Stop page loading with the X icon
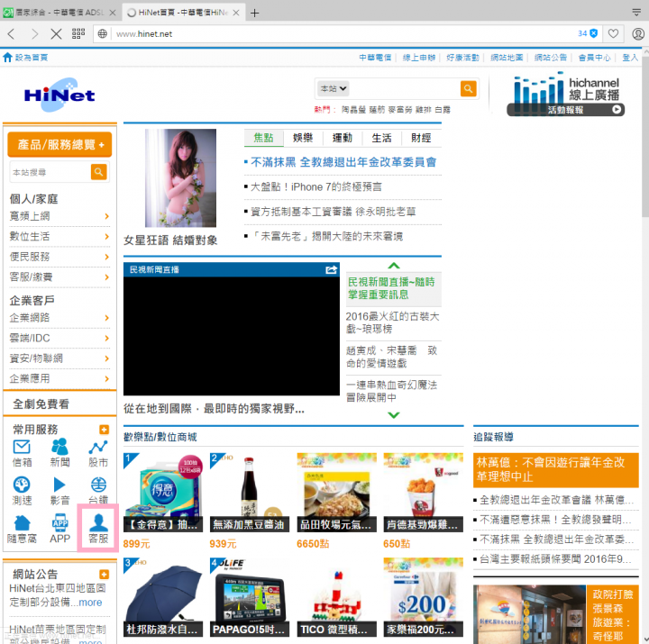Image resolution: width=649 pixels, height=644 pixels. (56, 34)
